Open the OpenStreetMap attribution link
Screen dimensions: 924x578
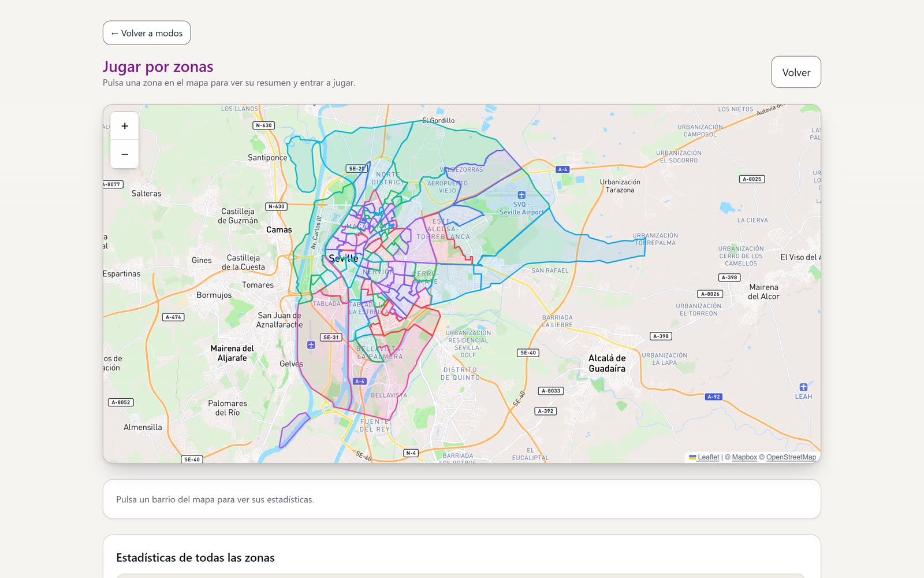point(791,457)
